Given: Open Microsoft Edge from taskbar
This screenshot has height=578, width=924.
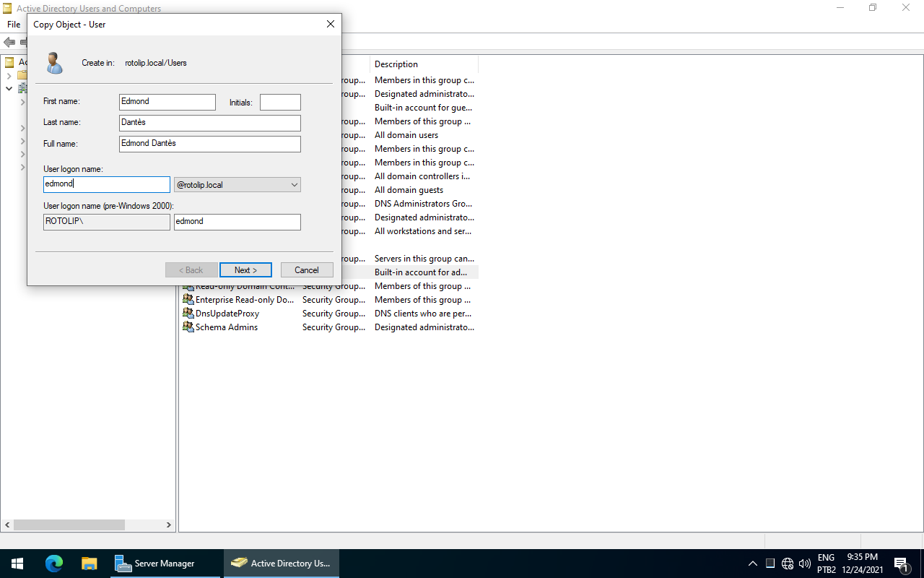Looking at the screenshot, I should click(54, 564).
